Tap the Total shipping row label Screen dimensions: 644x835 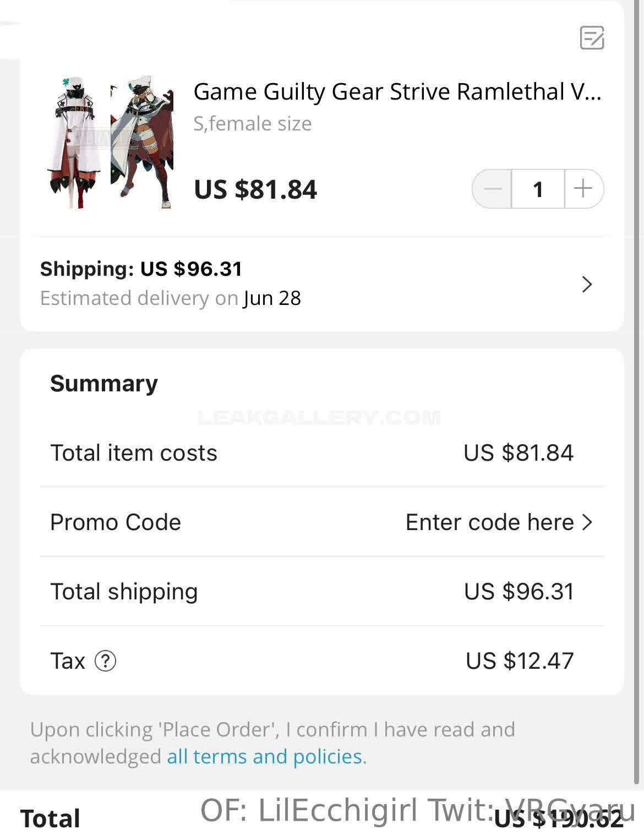pyautogui.click(x=124, y=591)
